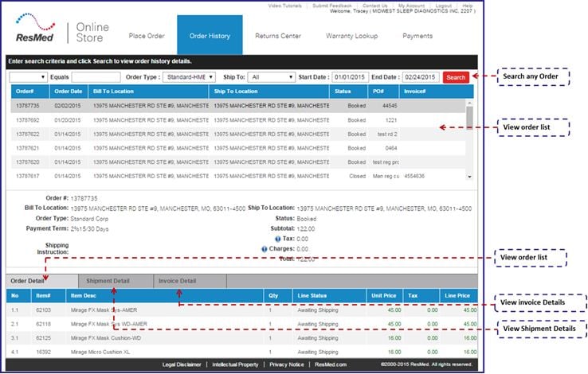Click the info icon beside Tax
Viewport: 588px width, 374px height.
tap(277, 239)
